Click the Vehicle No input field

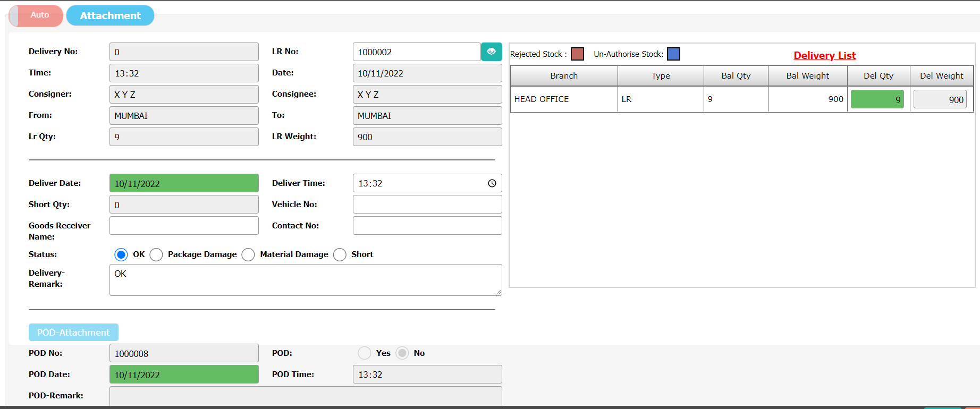coord(427,204)
